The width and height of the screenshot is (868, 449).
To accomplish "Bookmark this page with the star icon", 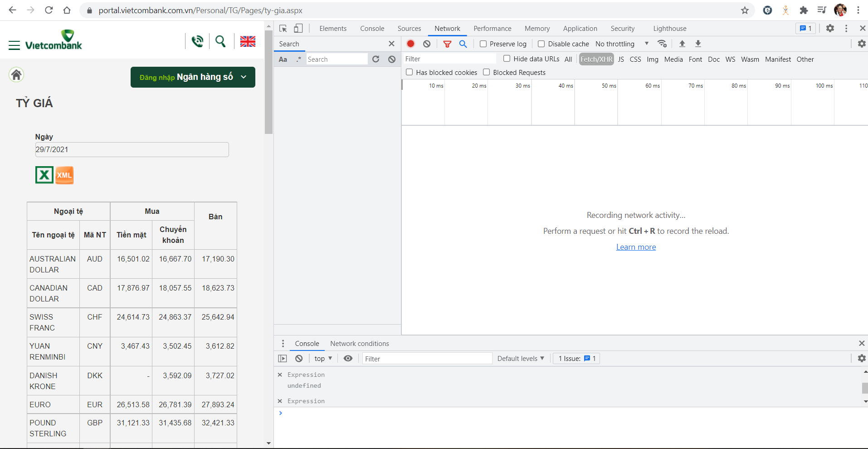I will (x=745, y=10).
